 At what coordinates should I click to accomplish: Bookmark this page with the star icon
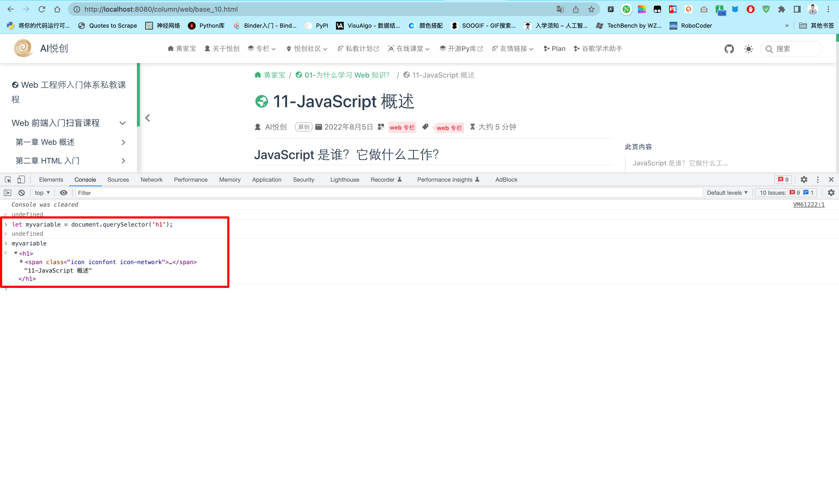tap(591, 9)
